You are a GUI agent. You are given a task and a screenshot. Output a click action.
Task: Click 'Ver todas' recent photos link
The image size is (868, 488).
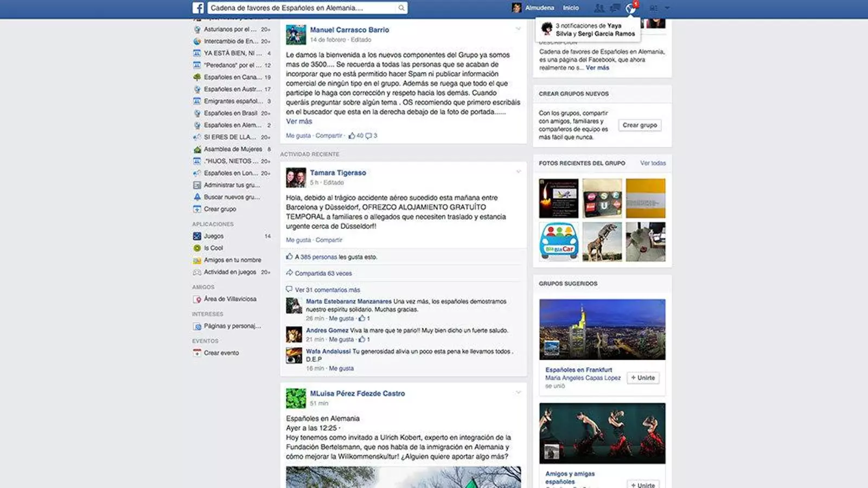pos(653,163)
